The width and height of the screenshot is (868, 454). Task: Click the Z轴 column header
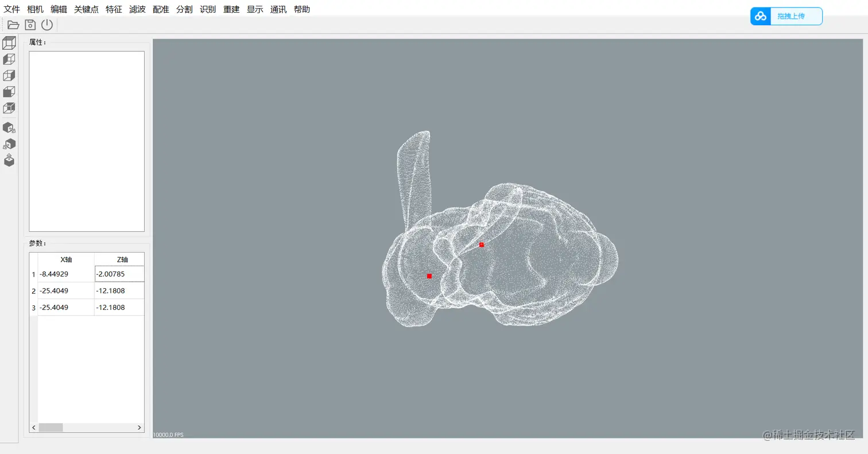pyautogui.click(x=119, y=259)
